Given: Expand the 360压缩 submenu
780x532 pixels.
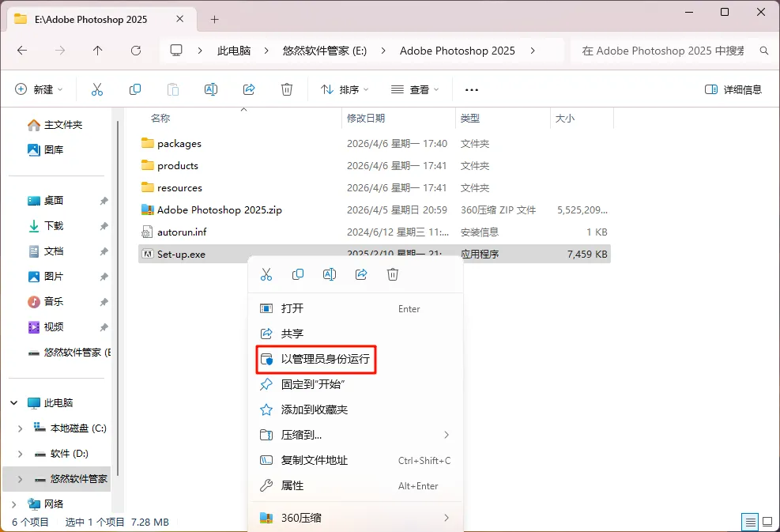Looking at the screenshot, I should [x=447, y=518].
